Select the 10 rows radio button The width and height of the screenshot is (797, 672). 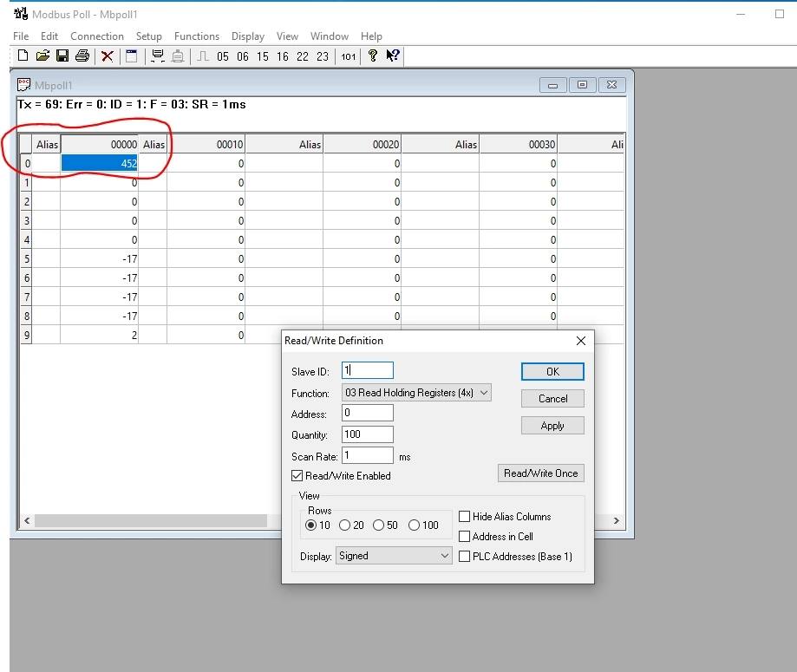tap(310, 525)
